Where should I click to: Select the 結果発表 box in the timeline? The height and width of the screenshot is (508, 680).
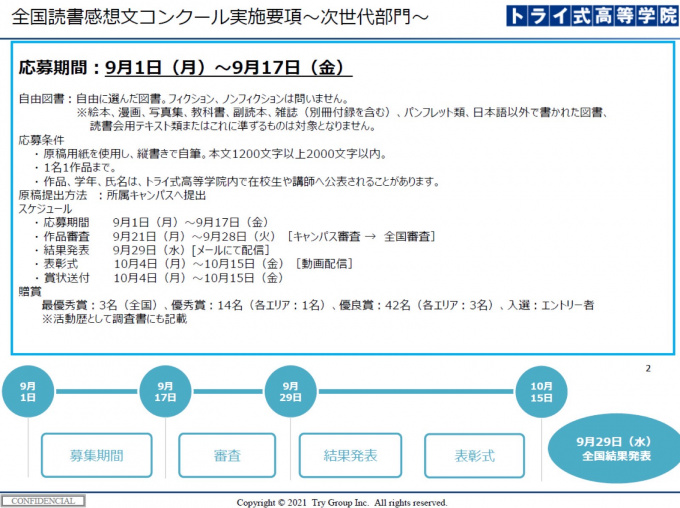(351, 455)
